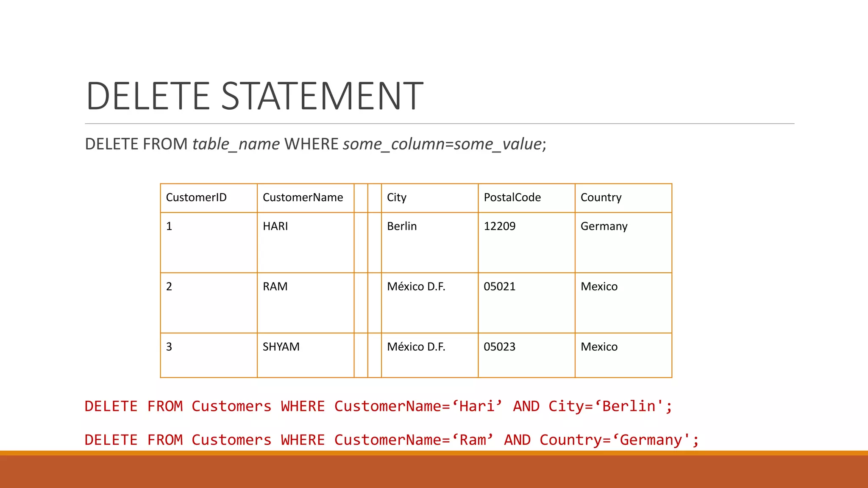Click the City column header
The width and height of the screenshot is (868, 488).
pyautogui.click(x=397, y=197)
